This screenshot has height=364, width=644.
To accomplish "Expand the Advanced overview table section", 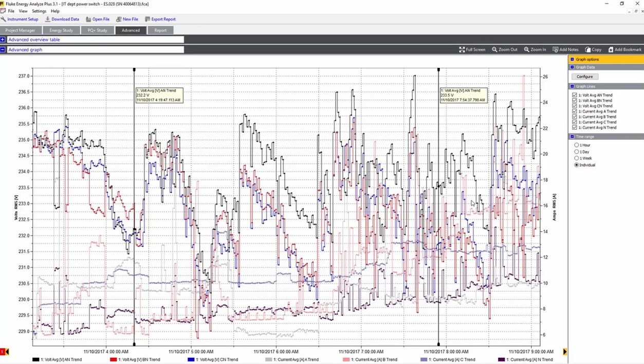I will coord(3,40).
